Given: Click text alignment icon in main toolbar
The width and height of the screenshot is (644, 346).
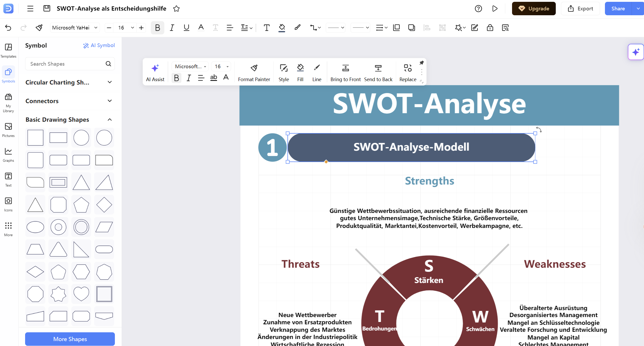Looking at the screenshot, I should [230, 28].
